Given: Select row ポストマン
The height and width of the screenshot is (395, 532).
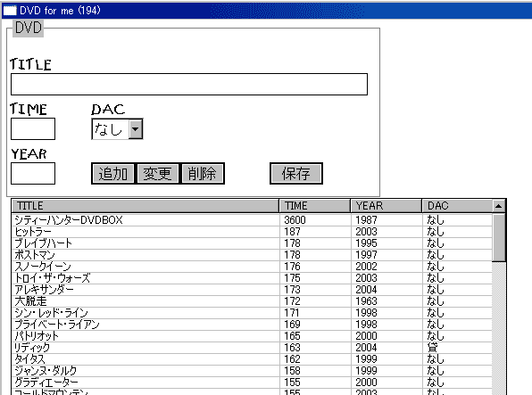Looking at the screenshot, I should [252, 255].
